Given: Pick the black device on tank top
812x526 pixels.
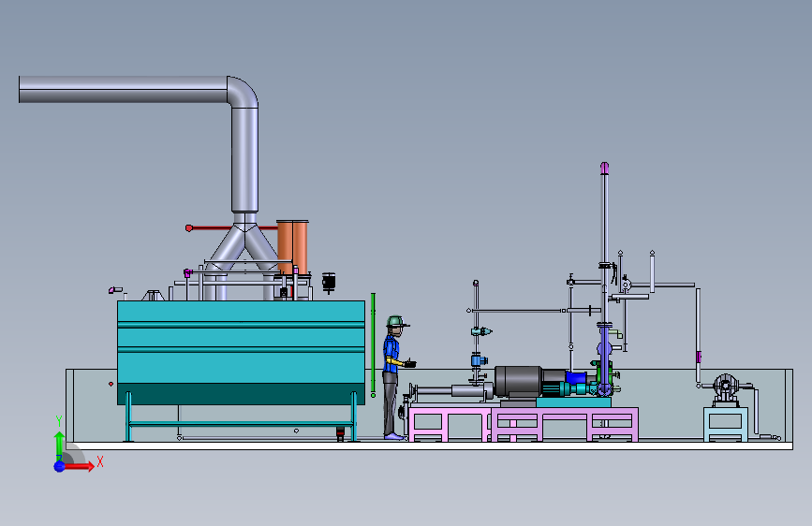Looking at the screenshot, I should tap(329, 282).
